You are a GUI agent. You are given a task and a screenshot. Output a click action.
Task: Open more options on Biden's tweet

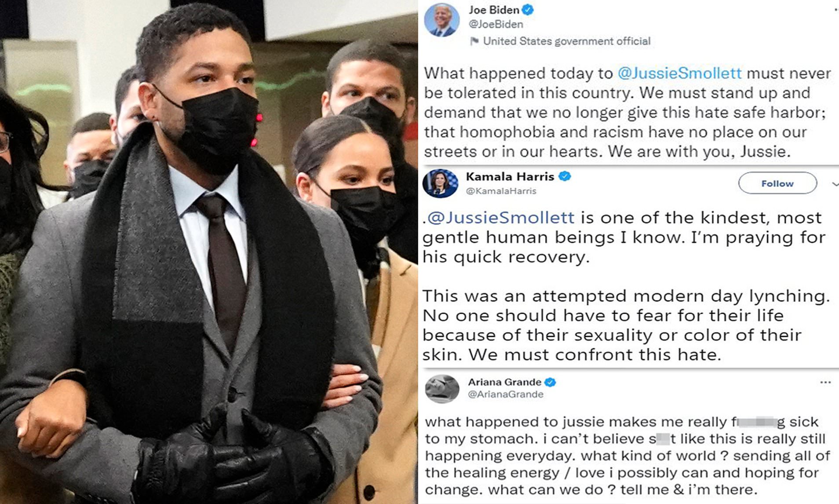tap(836, 10)
